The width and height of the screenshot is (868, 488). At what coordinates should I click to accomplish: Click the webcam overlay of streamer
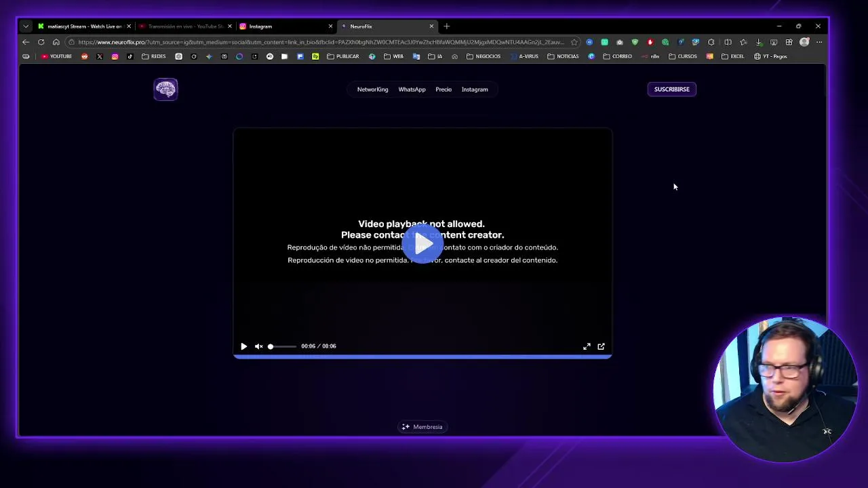click(x=785, y=389)
